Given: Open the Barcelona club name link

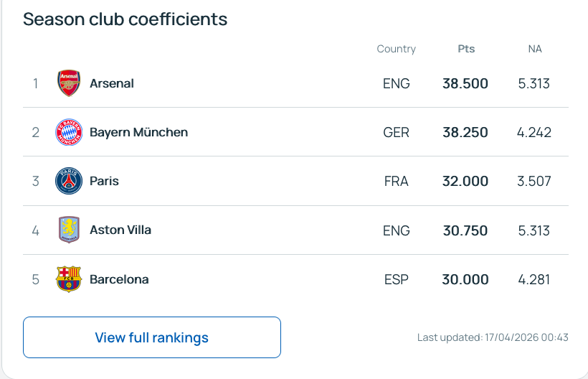Looking at the screenshot, I should [x=119, y=279].
